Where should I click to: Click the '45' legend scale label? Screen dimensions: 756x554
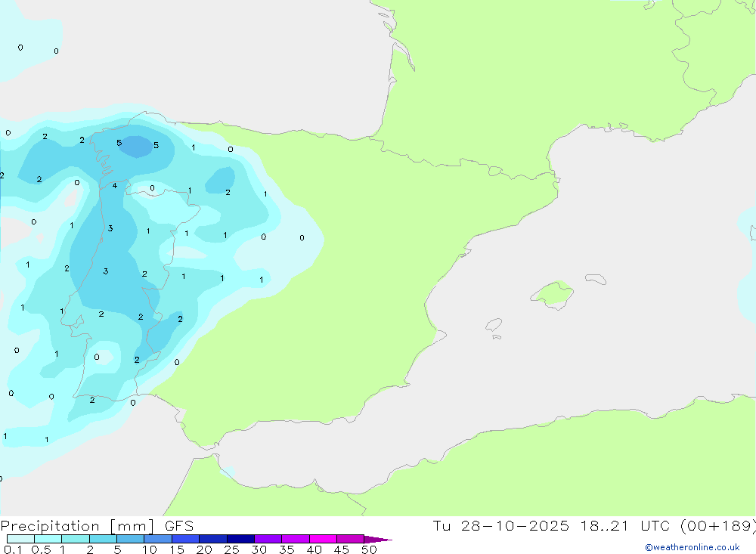[x=342, y=549]
